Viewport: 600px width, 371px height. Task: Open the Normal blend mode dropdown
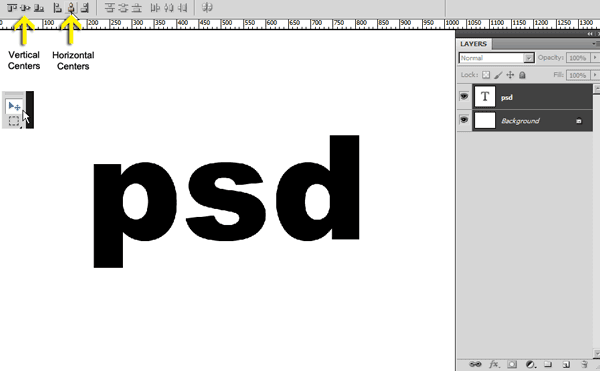pyautogui.click(x=497, y=58)
